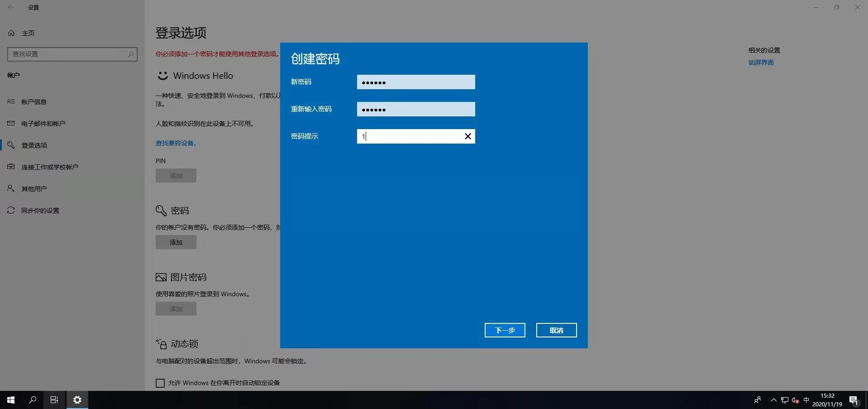Click the 重新输入密码 field
Screen dimensions: 868x409
416,109
